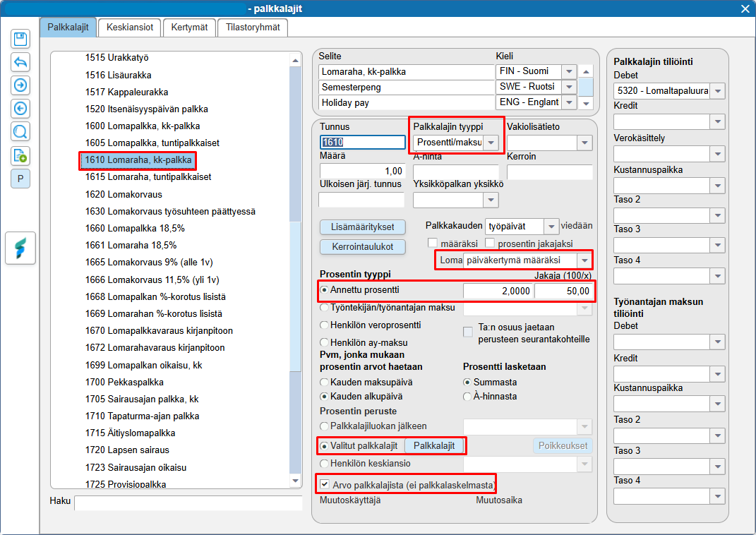The height and width of the screenshot is (535, 756).
Task: Select Annettu prosentti radio button
Action: click(x=325, y=290)
